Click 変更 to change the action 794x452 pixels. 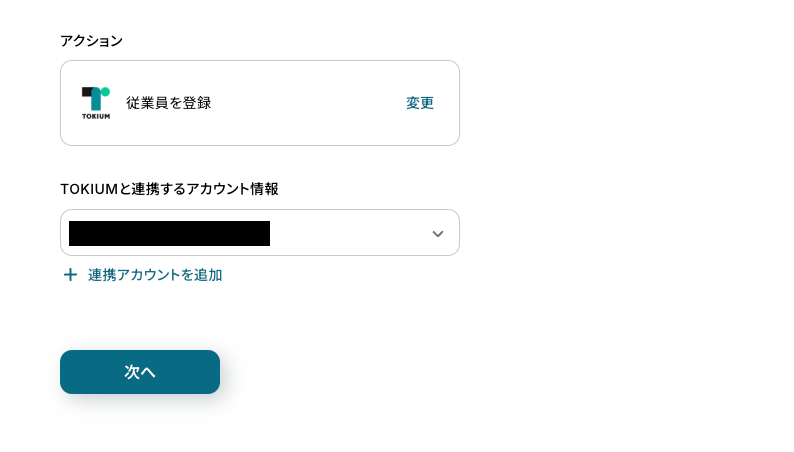point(420,103)
